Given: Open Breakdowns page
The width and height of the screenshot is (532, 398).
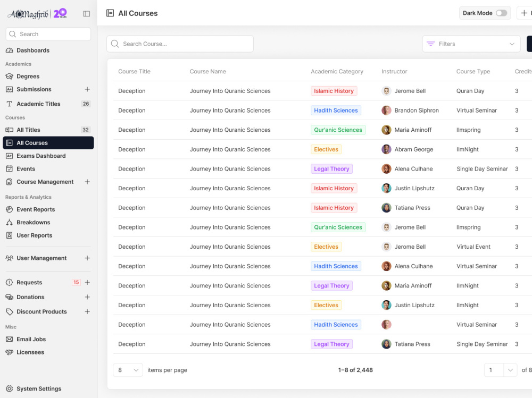Looking at the screenshot, I should [x=33, y=223].
